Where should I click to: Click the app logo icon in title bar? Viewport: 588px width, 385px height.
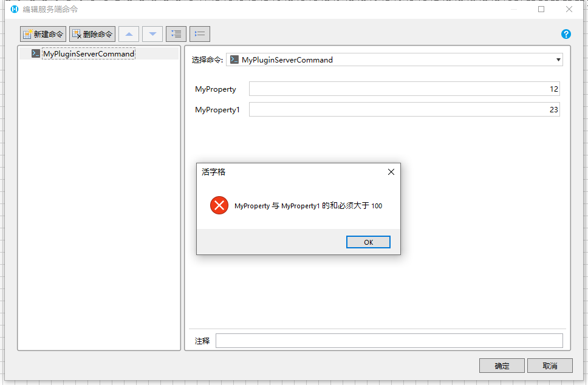(x=15, y=9)
